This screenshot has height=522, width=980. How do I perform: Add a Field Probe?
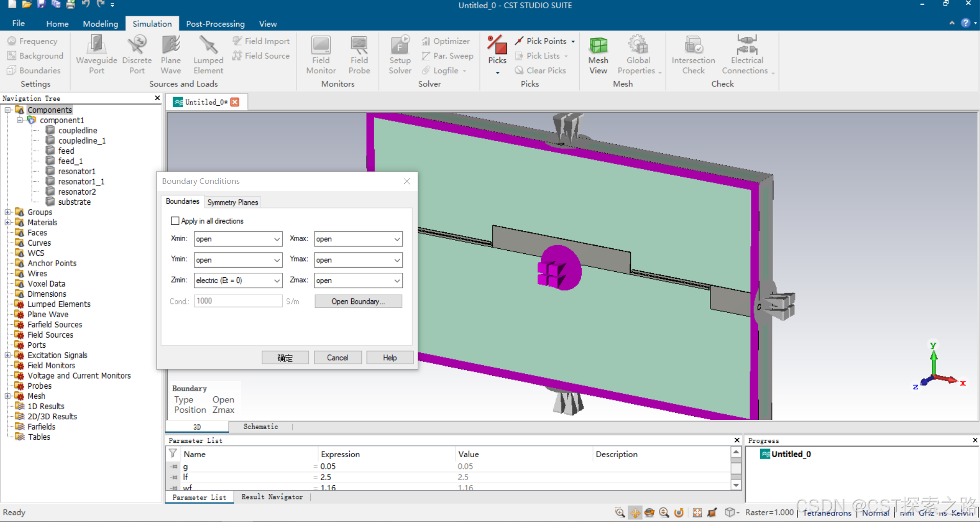pos(359,55)
